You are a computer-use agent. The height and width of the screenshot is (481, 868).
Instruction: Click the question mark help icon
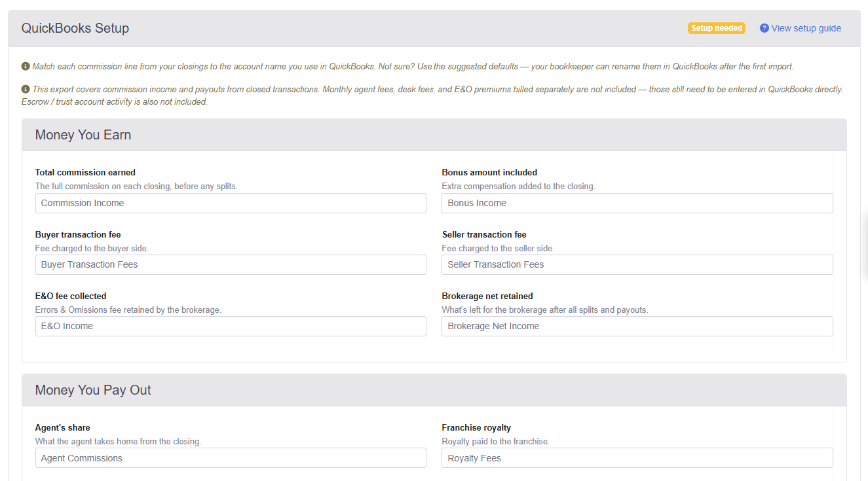tap(764, 28)
